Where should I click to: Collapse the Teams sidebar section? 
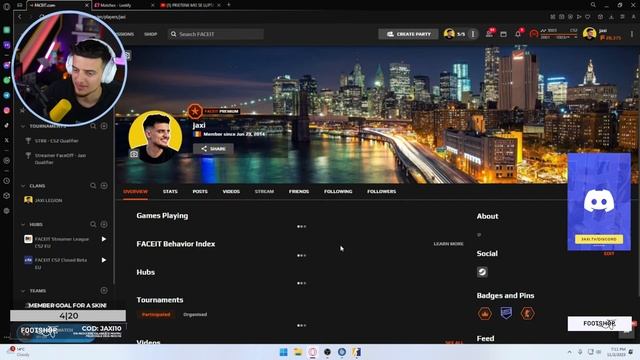coord(23,291)
